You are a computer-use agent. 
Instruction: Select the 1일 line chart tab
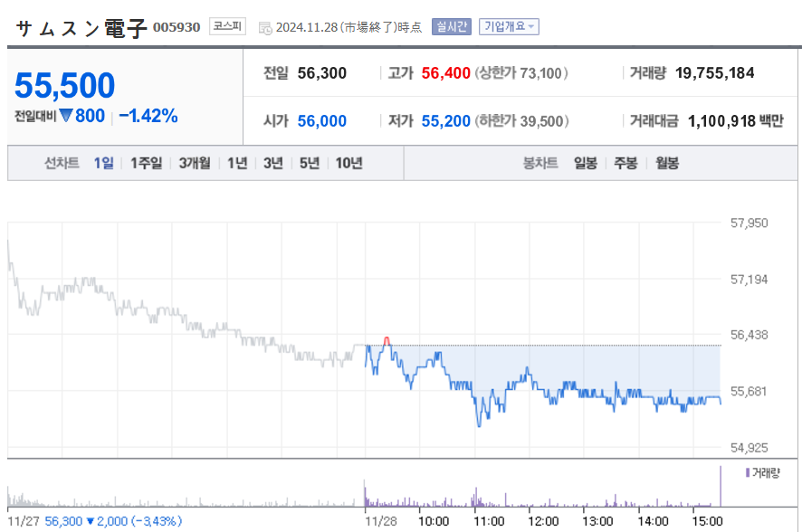(104, 163)
